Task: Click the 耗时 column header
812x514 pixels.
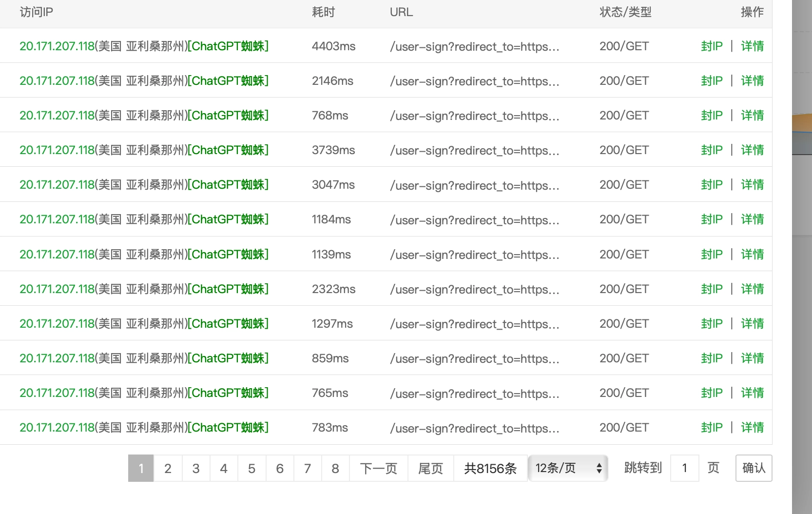Action: pyautogui.click(x=324, y=12)
